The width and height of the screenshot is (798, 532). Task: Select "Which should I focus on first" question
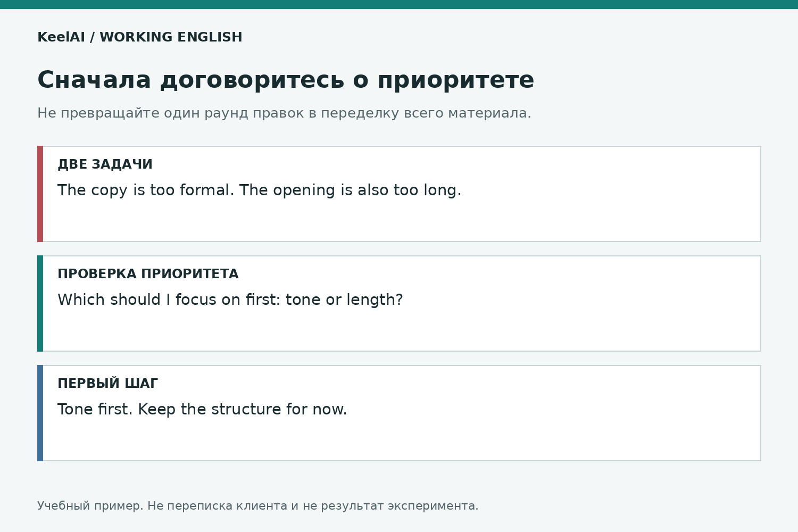coord(230,300)
